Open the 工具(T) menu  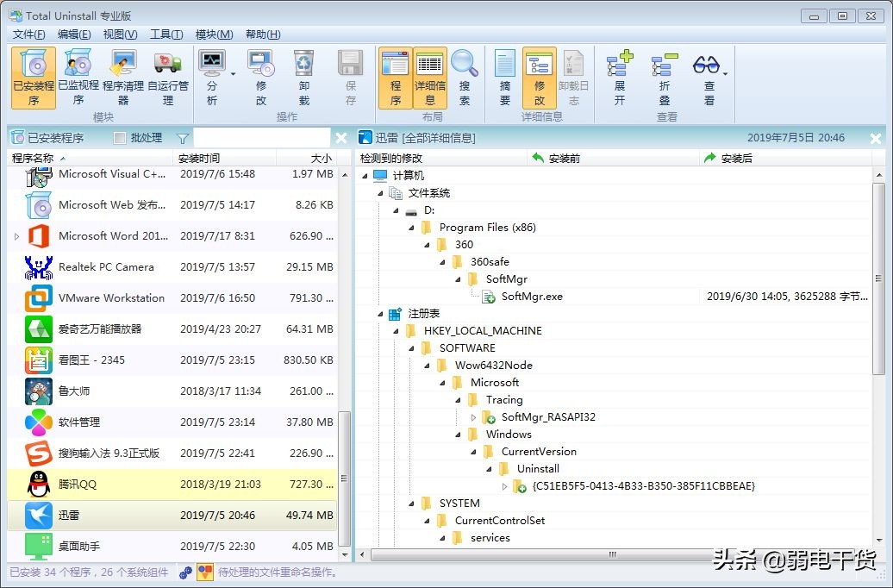tap(164, 34)
